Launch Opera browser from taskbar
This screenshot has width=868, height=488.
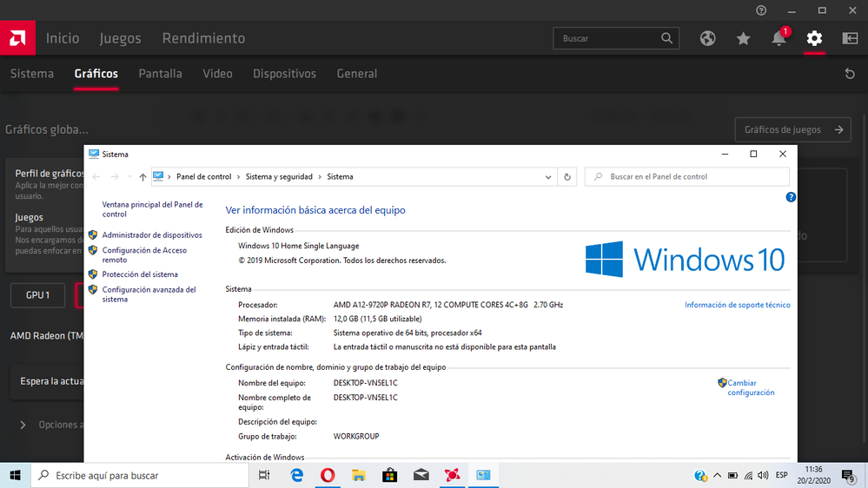(x=328, y=475)
